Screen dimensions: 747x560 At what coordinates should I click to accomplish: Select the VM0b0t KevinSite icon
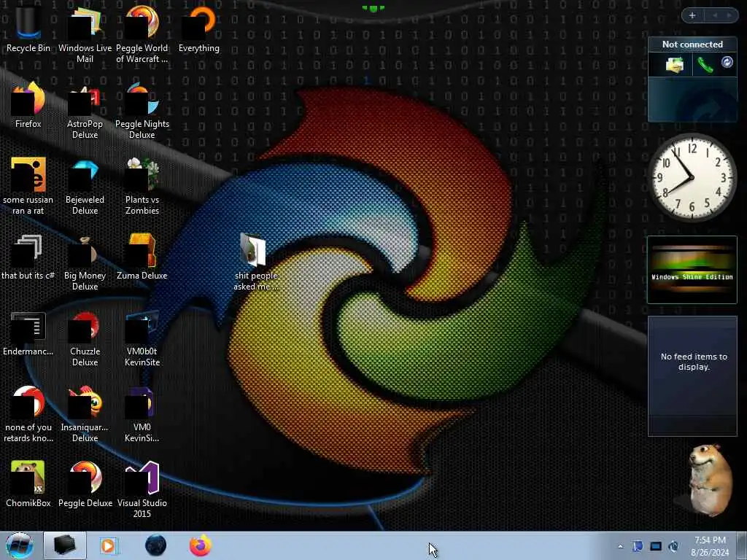tap(142, 337)
